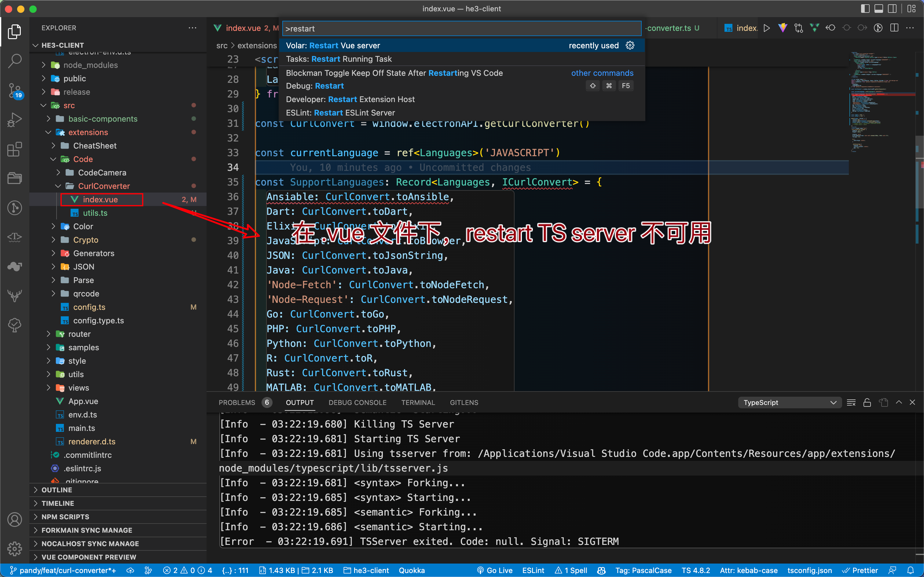924x577 pixels.
Task: Open Source Control view with 19 badge
Action: tap(14, 90)
